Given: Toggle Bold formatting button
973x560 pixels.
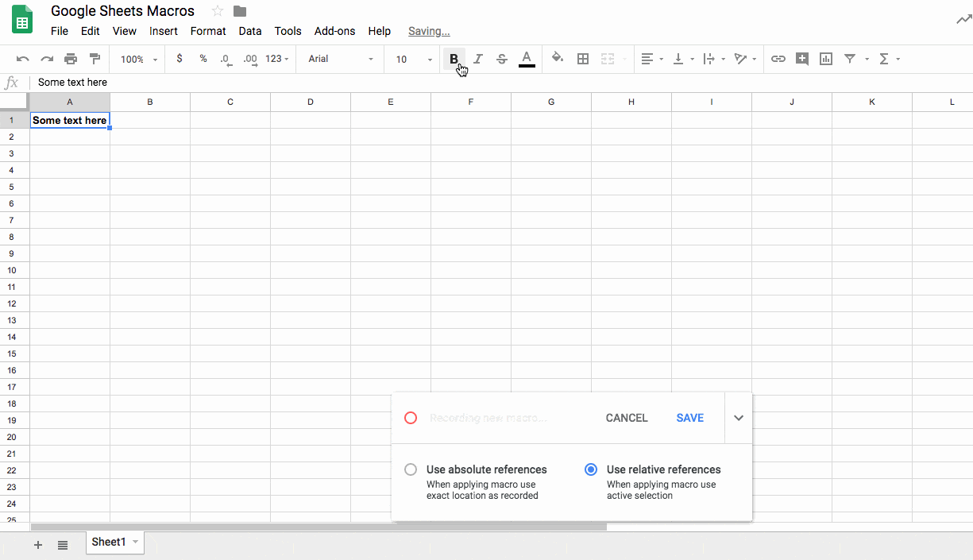Looking at the screenshot, I should 454,59.
